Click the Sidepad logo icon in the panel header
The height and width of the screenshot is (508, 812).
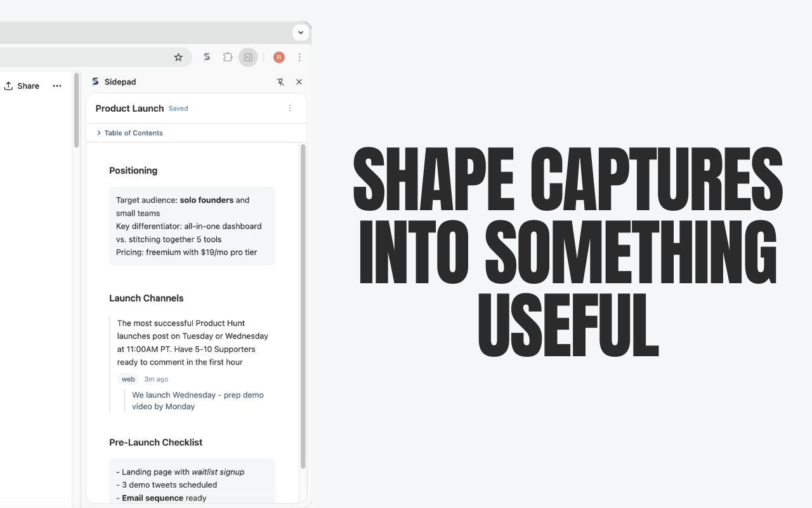click(95, 81)
